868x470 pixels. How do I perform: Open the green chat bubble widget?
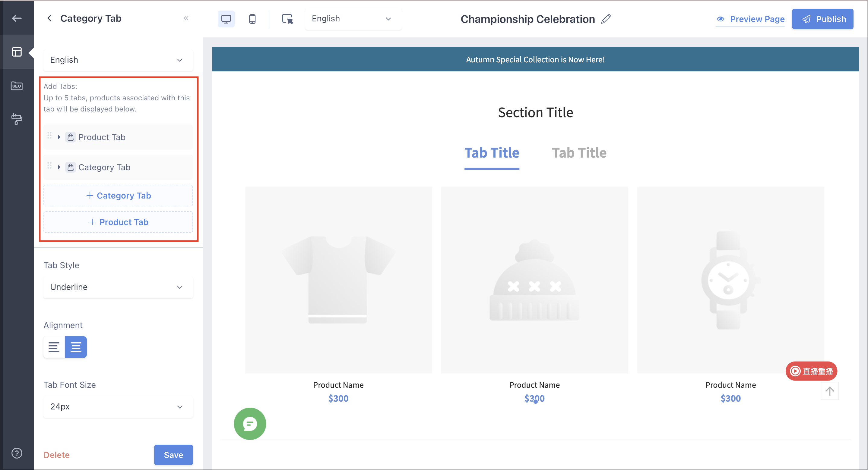pos(250,424)
